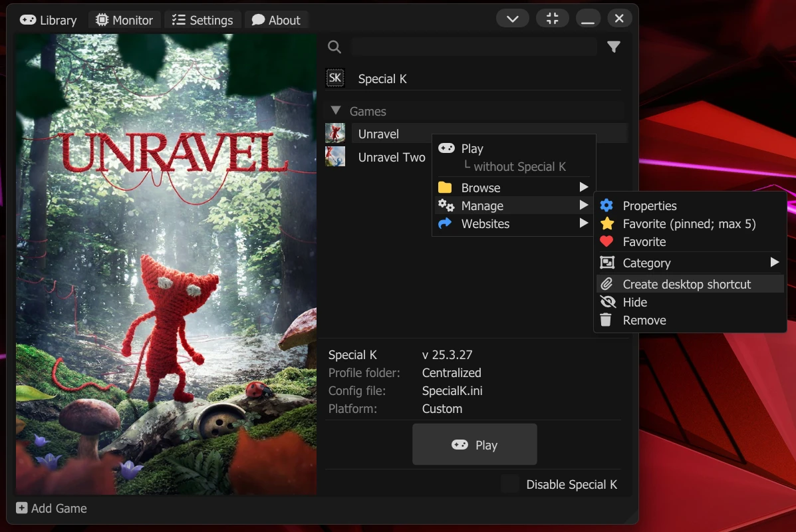Select Create desktop shortcut

(x=690, y=284)
